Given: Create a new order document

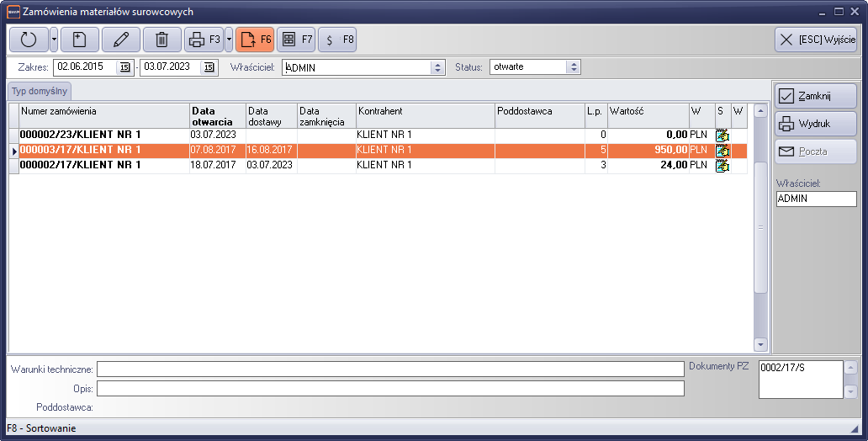Looking at the screenshot, I should pyautogui.click(x=80, y=40).
